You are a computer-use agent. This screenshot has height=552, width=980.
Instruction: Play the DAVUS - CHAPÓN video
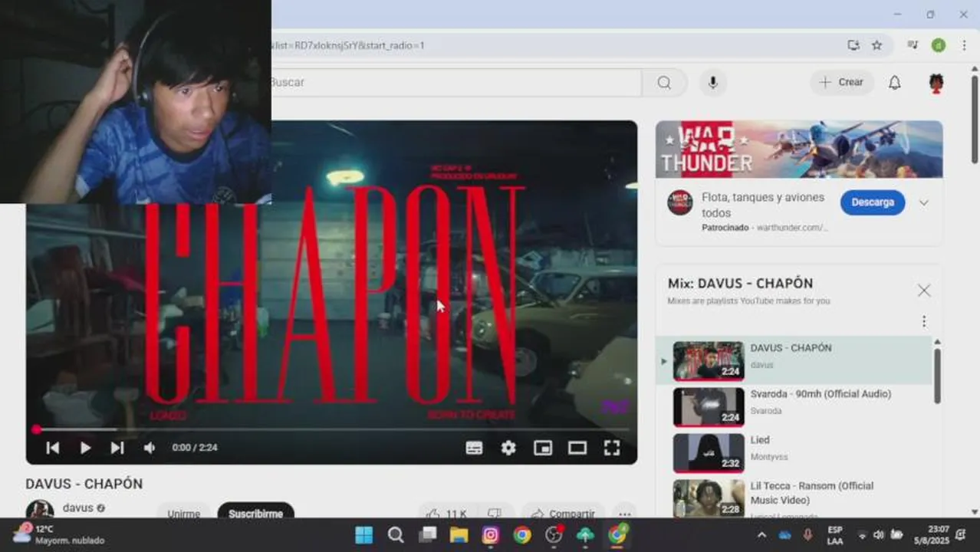click(85, 448)
